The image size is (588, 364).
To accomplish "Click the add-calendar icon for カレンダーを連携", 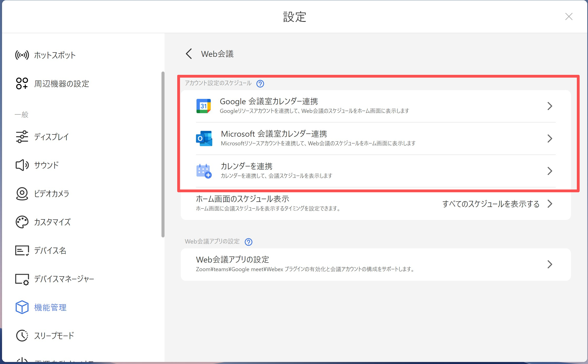I will point(204,171).
